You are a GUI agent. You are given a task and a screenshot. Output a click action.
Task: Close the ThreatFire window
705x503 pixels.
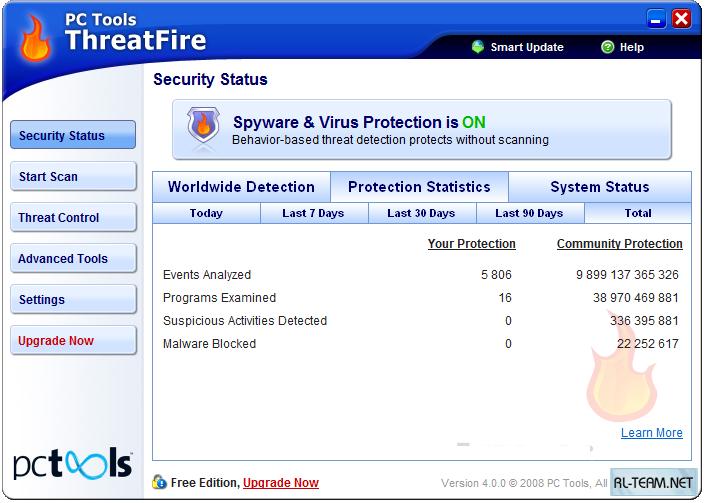point(682,18)
